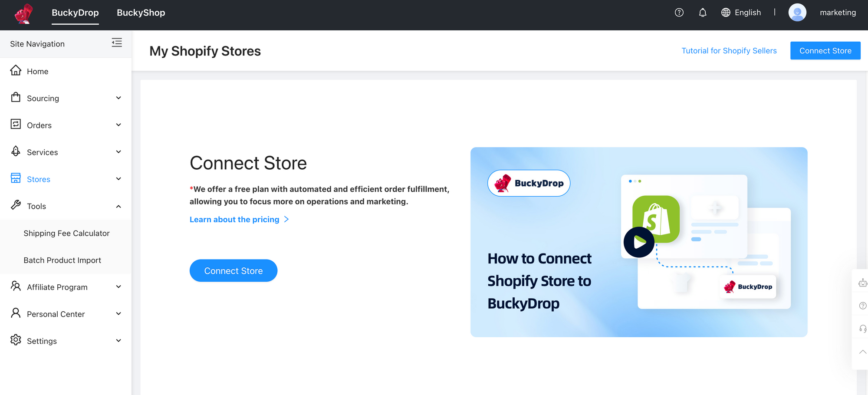Click the Services label in sidebar
The width and height of the screenshot is (868, 395).
pos(42,152)
